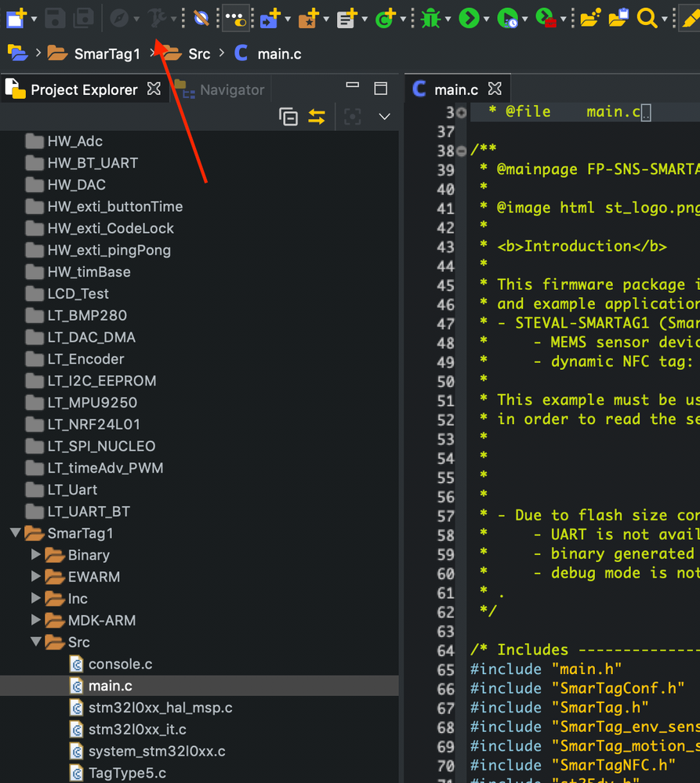Open the Run dropdown arrow

486,20
